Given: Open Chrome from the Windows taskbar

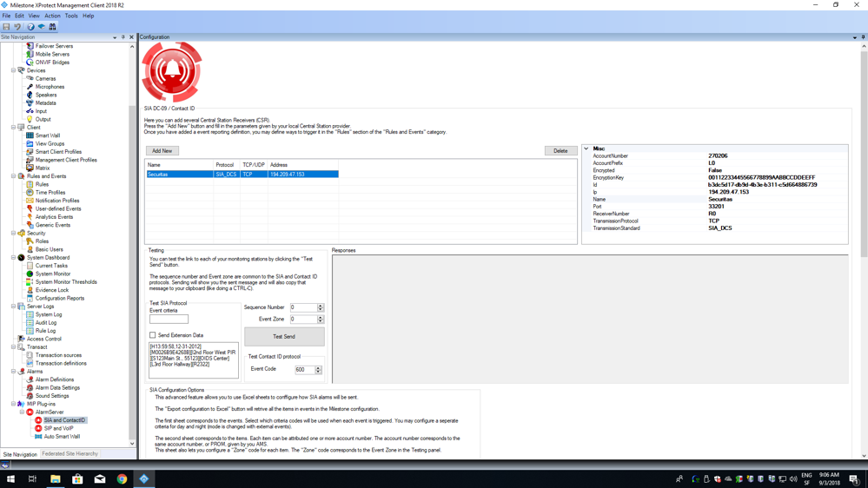Looking at the screenshot, I should click(x=122, y=478).
